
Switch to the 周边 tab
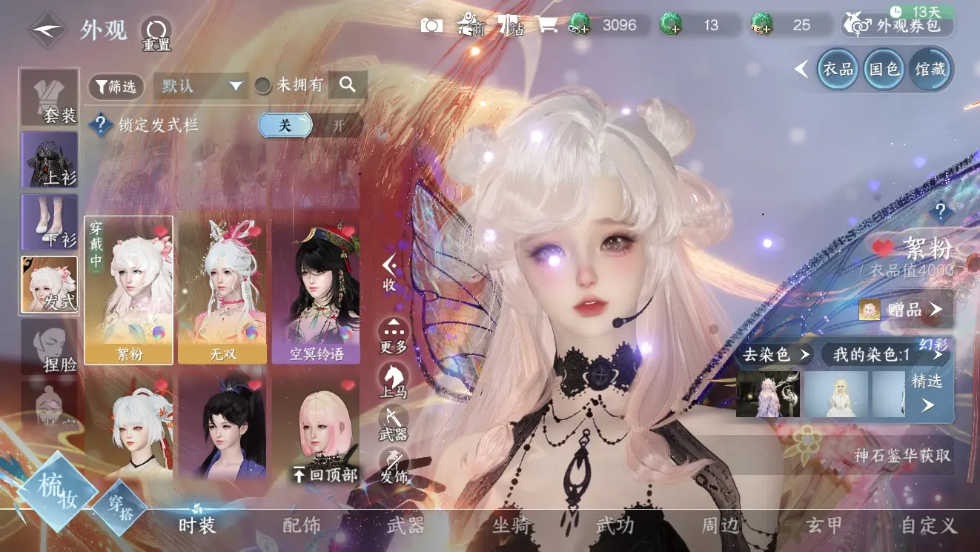(721, 525)
